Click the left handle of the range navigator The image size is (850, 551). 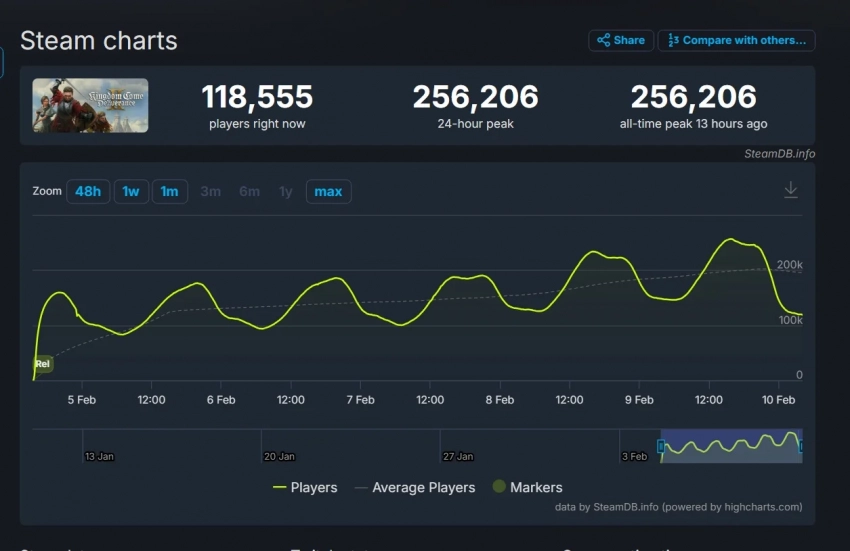661,445
